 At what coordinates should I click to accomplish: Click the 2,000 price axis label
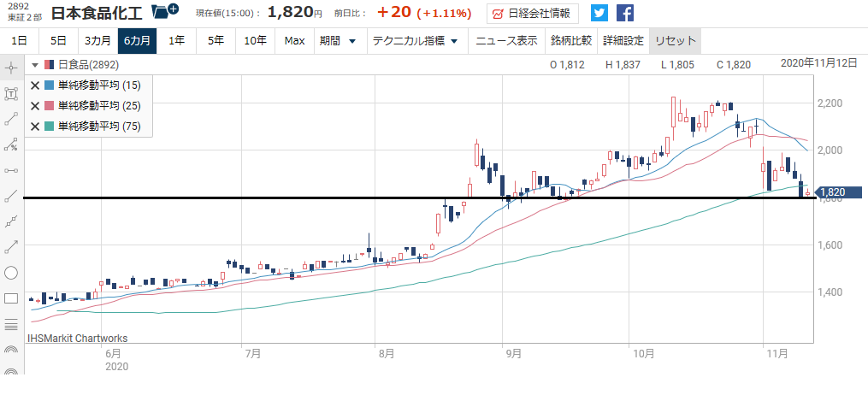coord(830,150)
